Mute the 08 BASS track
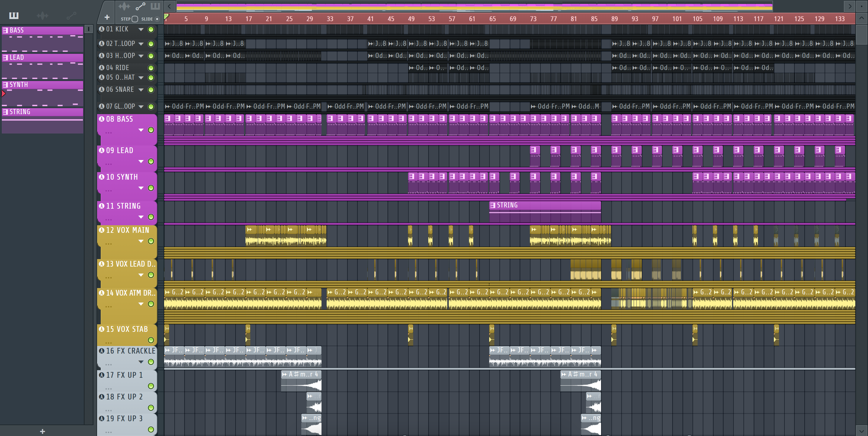868x436 pixels. (151, 130)
